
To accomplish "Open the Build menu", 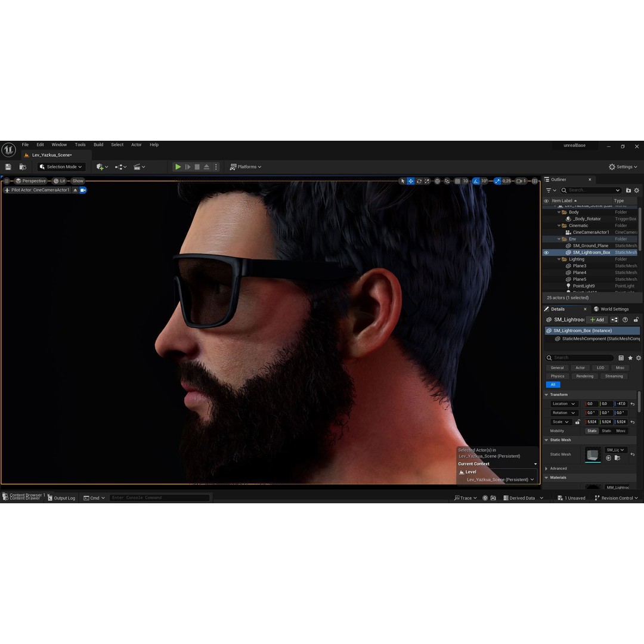I will point(98,144).
